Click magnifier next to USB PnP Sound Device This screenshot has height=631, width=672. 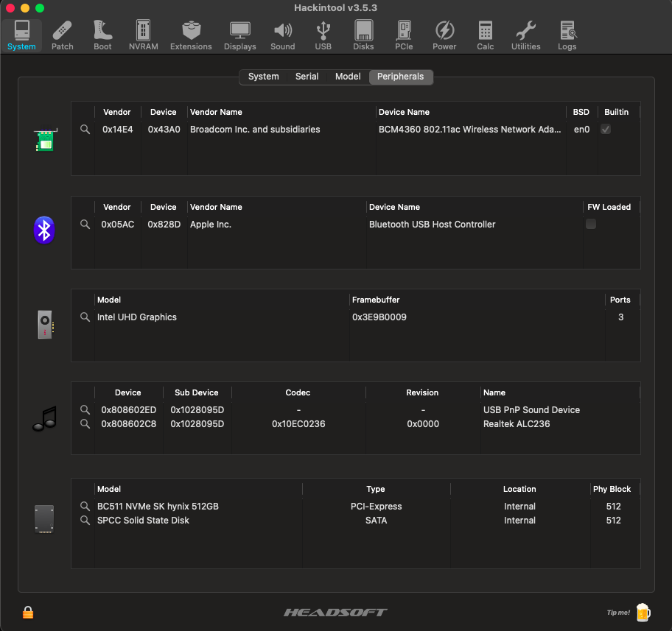(85, 409)
